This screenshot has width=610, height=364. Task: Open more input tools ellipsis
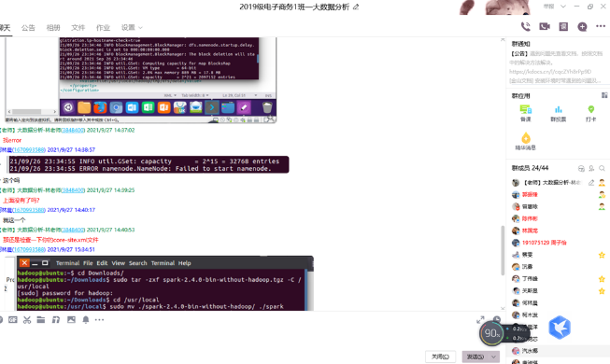pos(99,319)
